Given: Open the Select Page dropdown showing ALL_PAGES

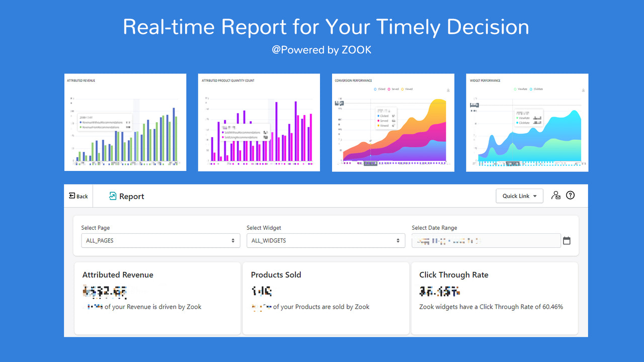Looking at the screenshot, I should [160, 240].
